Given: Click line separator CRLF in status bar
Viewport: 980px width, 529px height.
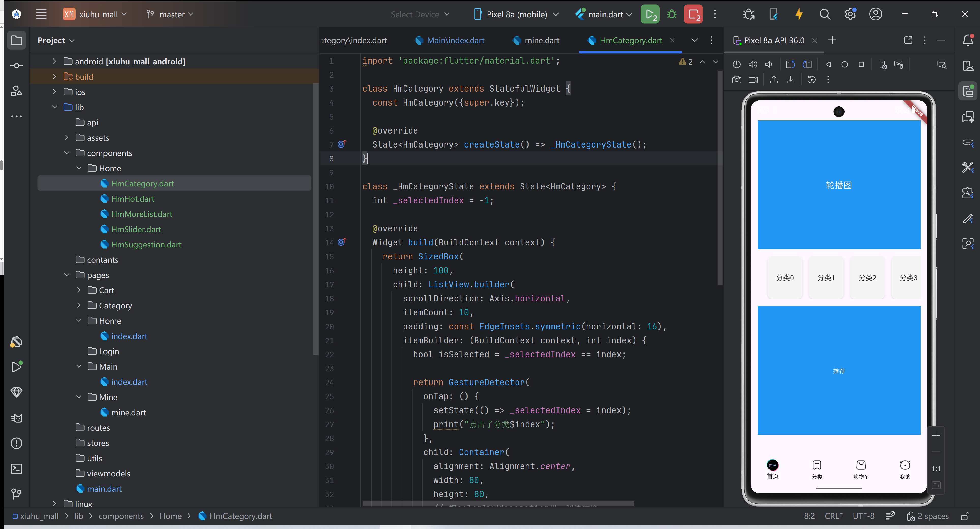Looking at the screenshot, I should pyautogui.click(x=834, y=517).
